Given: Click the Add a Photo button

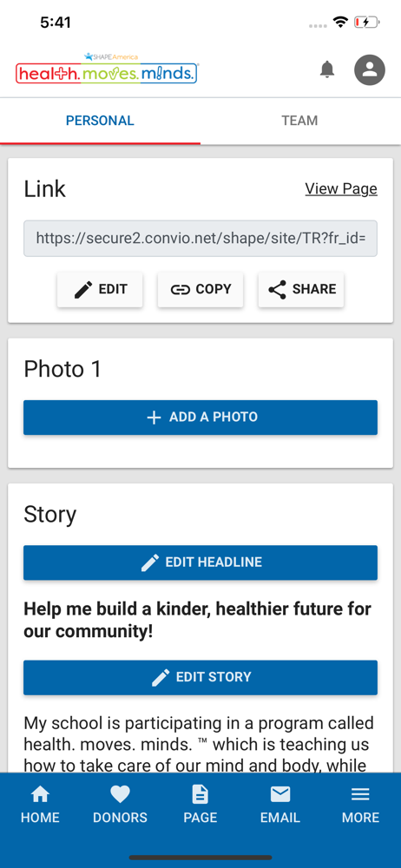Looking at the screenshot, I should tap(200, 418).
